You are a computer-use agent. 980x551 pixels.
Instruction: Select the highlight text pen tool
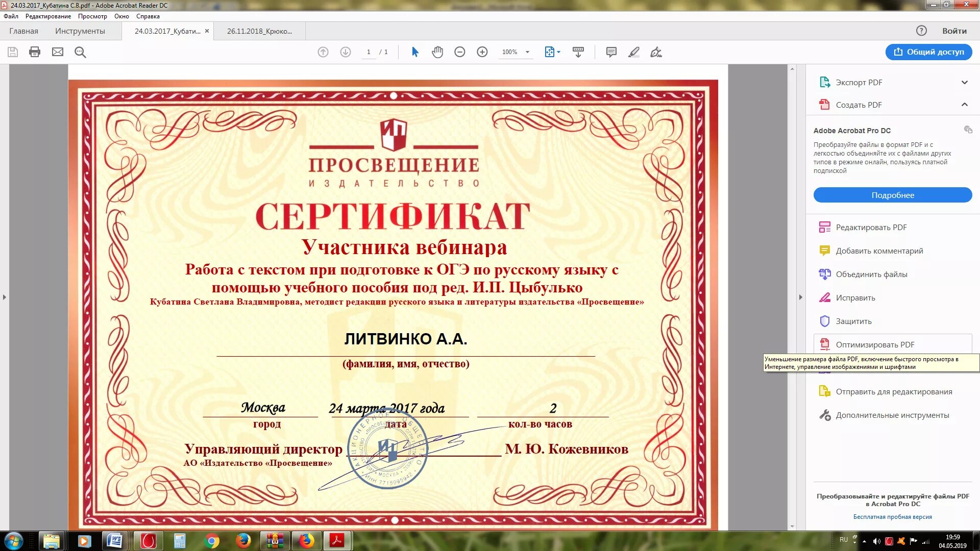click(633, 52)
